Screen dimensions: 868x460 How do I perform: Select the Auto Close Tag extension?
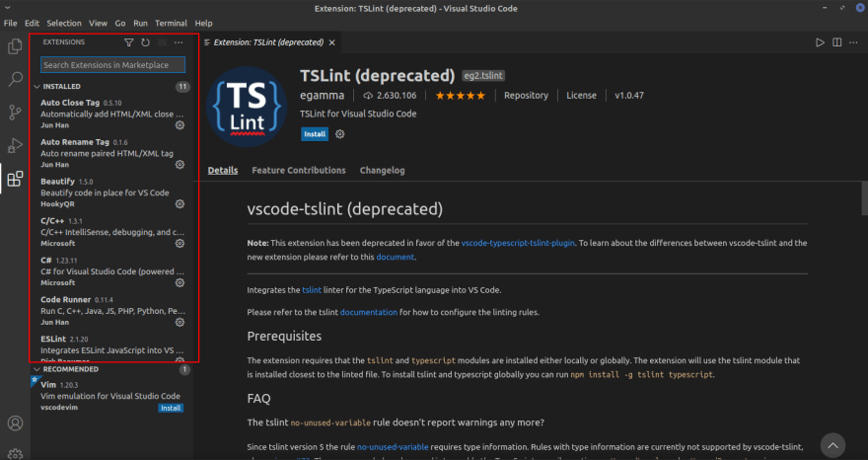[x=112, y=114]
